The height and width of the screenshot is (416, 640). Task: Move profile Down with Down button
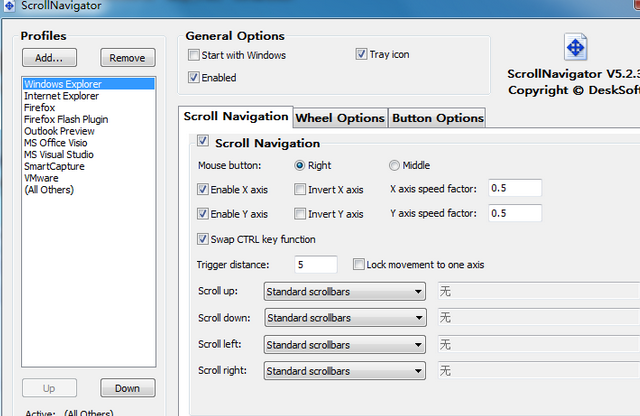[x=128, y=388]
